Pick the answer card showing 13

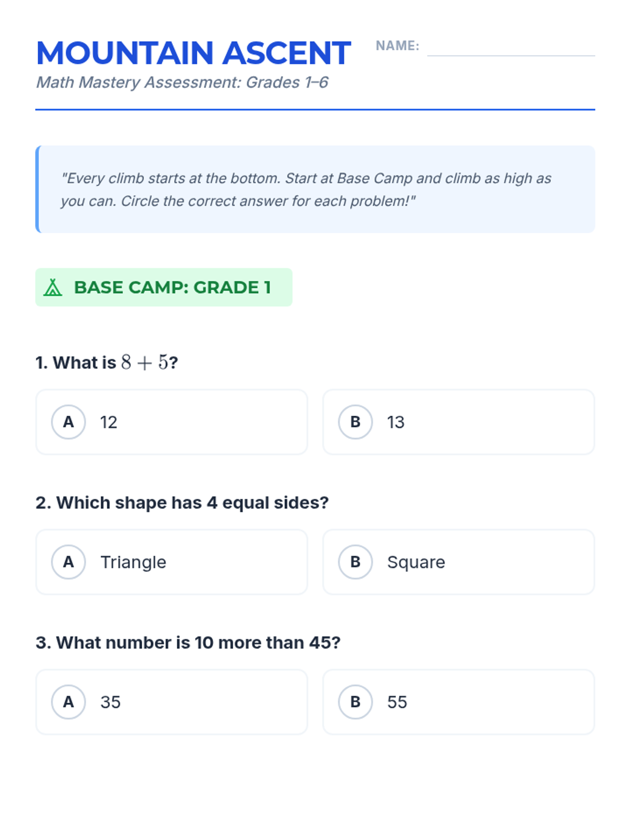click(459, 422)
